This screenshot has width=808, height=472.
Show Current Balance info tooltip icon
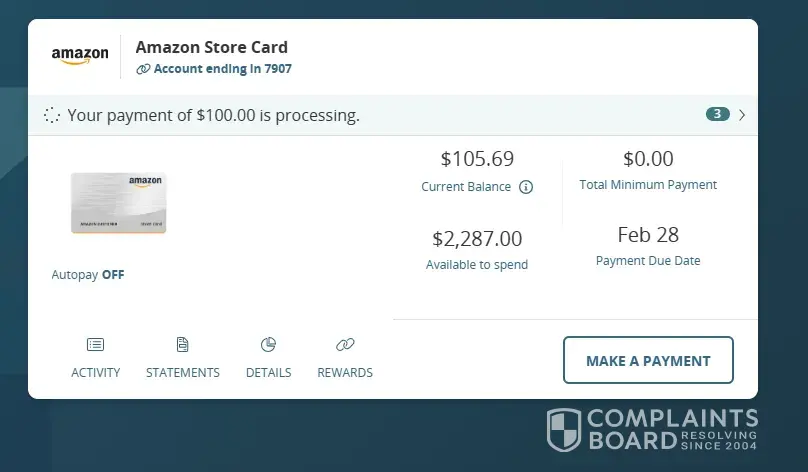click(x=526, y=187)
